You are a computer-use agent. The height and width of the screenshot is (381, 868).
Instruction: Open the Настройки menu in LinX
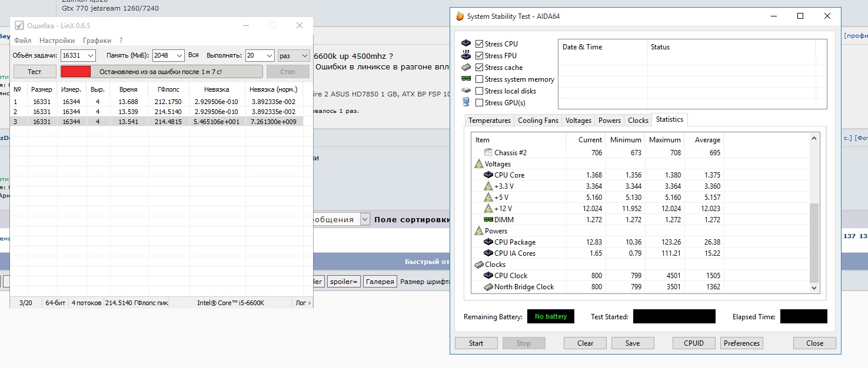coord(57,41)
